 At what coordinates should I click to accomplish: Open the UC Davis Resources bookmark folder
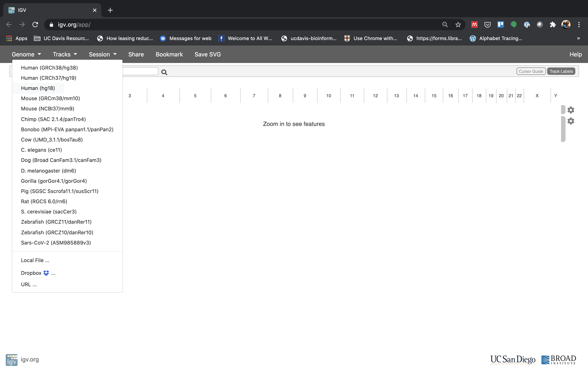click(x=61, y=38)
